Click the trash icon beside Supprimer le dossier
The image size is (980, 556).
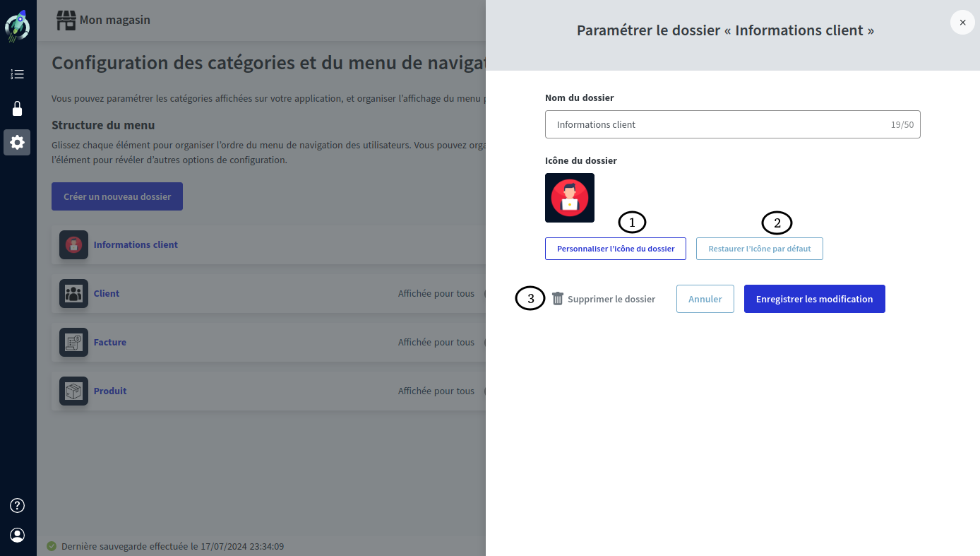pos(557,298)
